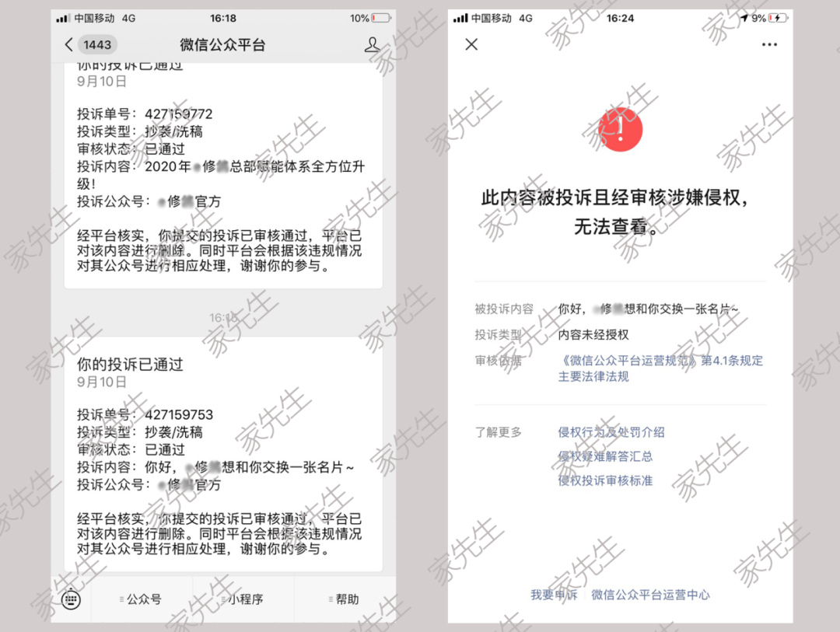
Task: Open the 帮助 bottom menu
Action: pyautogui.click(x=344, y=599)
